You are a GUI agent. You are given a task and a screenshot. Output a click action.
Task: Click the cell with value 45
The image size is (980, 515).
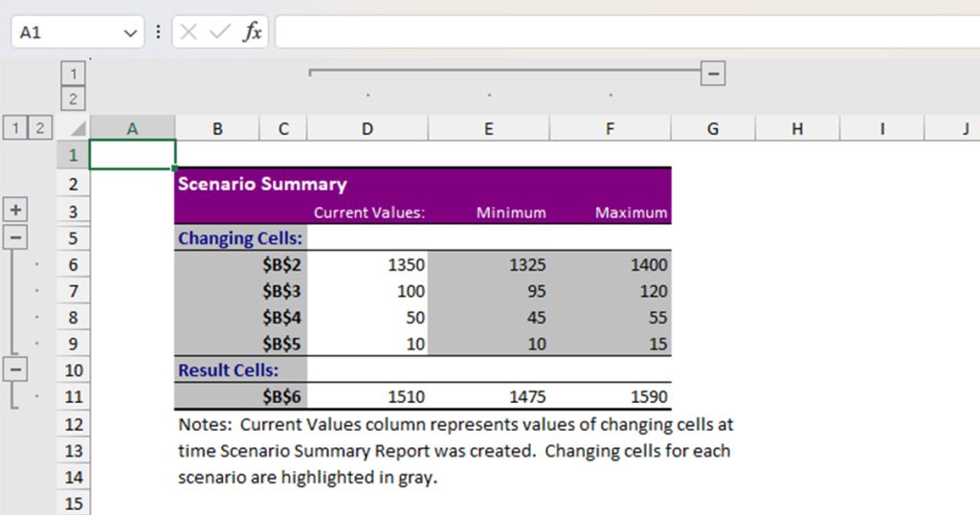pos(489,317)
